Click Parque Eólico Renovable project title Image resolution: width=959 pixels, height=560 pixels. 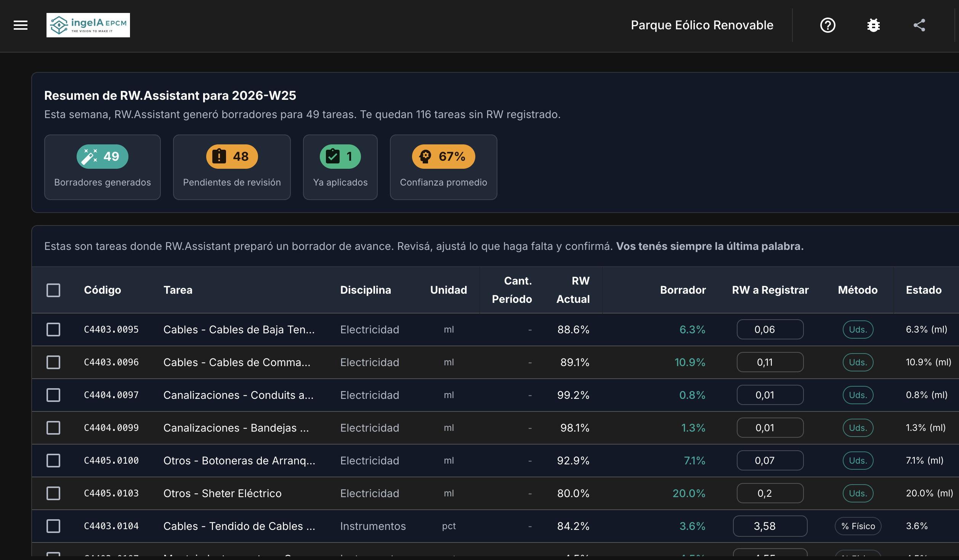702,25
